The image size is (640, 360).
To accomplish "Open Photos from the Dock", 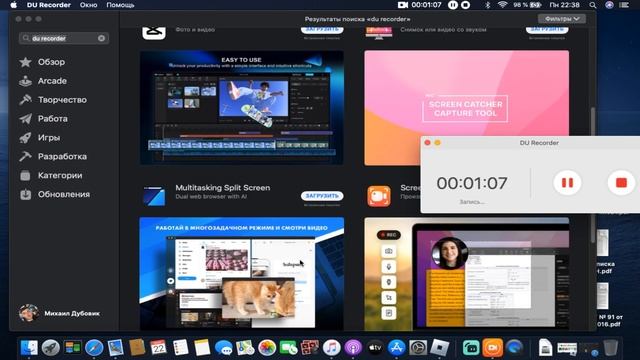I will [x=267, y=348].
